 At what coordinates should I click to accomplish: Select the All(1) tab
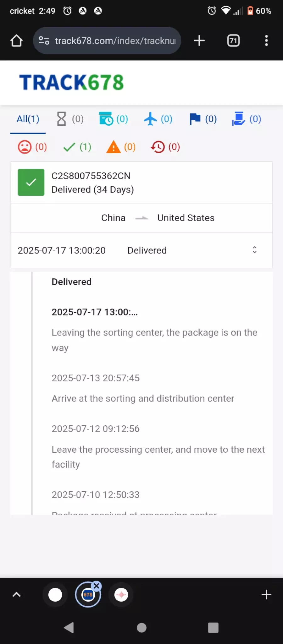pos(28,119)
